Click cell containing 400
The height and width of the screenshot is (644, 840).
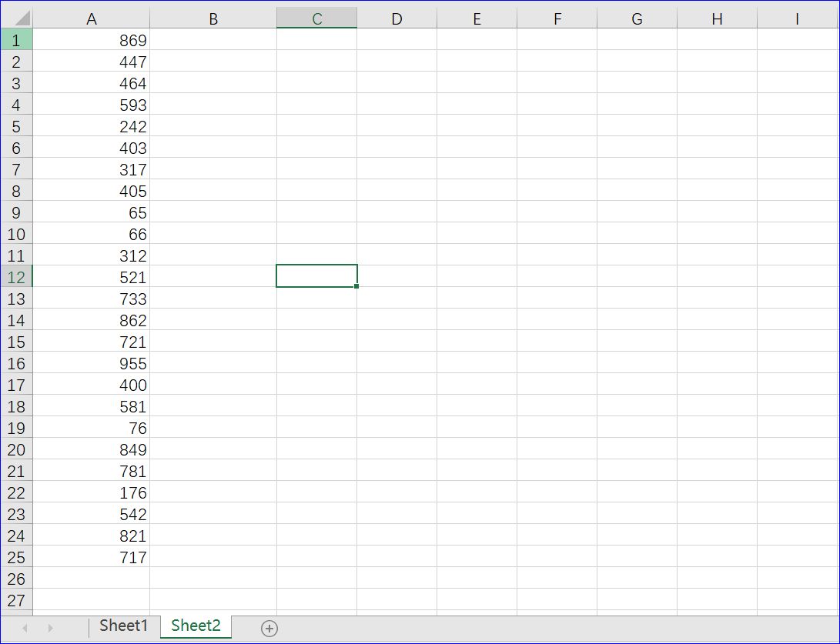point(91,385)
